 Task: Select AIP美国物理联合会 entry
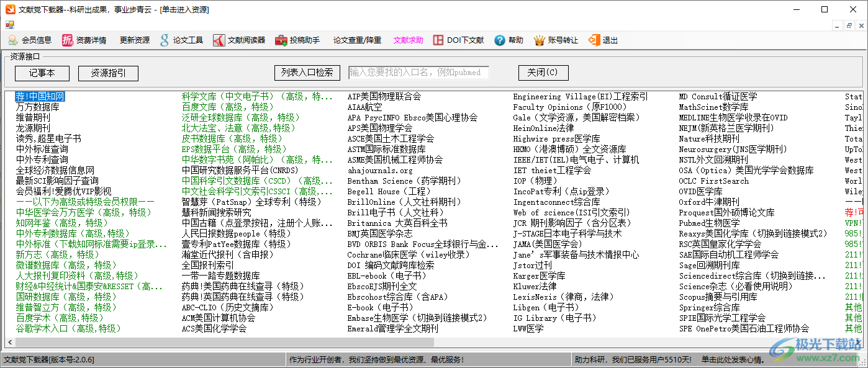pos(384,97)
